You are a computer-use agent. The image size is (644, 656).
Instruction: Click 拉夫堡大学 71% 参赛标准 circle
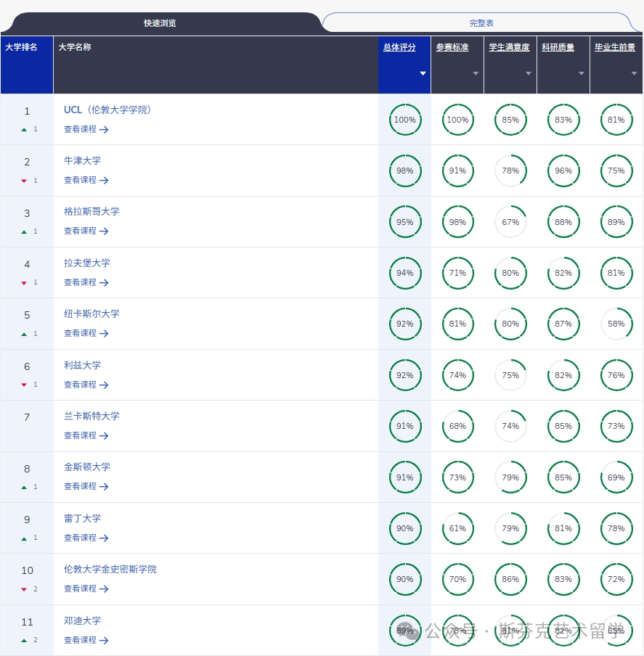(458, 273)
